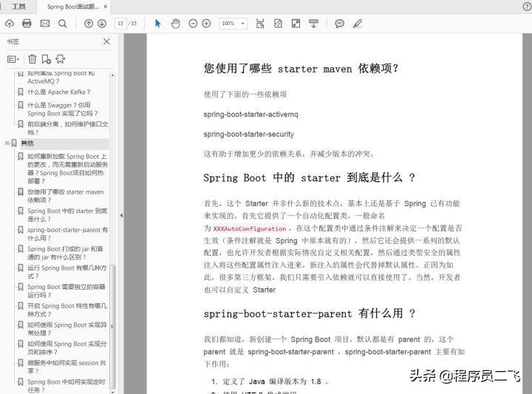Open bookmark Spring Boot 中的 starter 到底是什么
Viewport: 532px width, 394px height.
pyautogui.click(x=67, y=215)
